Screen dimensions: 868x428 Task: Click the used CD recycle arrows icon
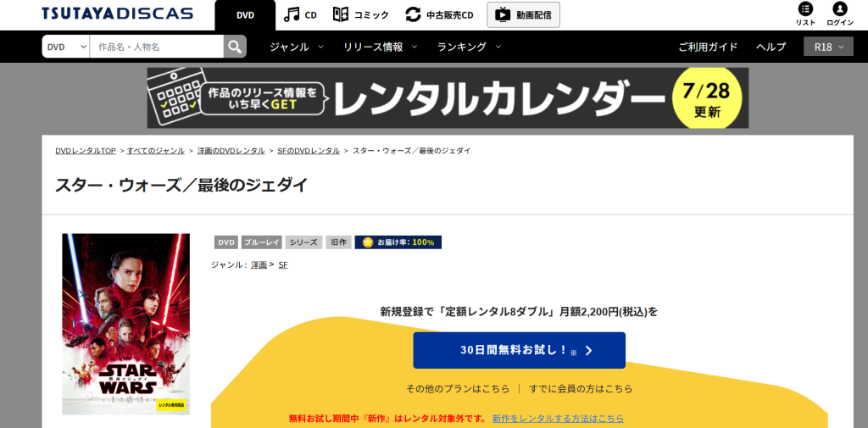click(413, 14)
